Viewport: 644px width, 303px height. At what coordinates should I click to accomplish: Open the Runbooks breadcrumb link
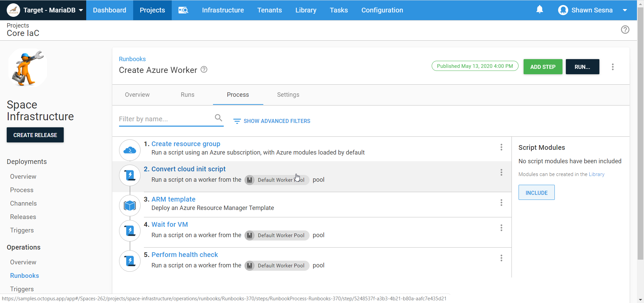tap(132, 59)
